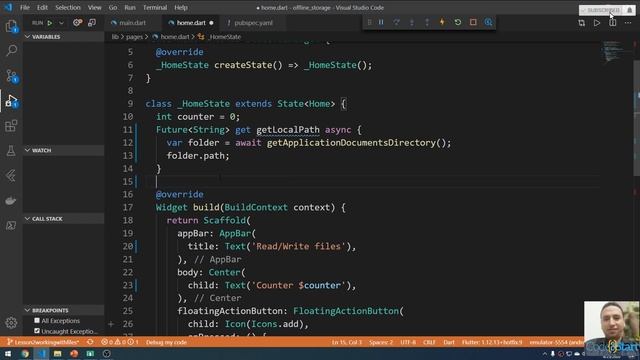Click the _HomeState breadcrumb
Screen dimensions: 640x360
(x=224, y=37)
